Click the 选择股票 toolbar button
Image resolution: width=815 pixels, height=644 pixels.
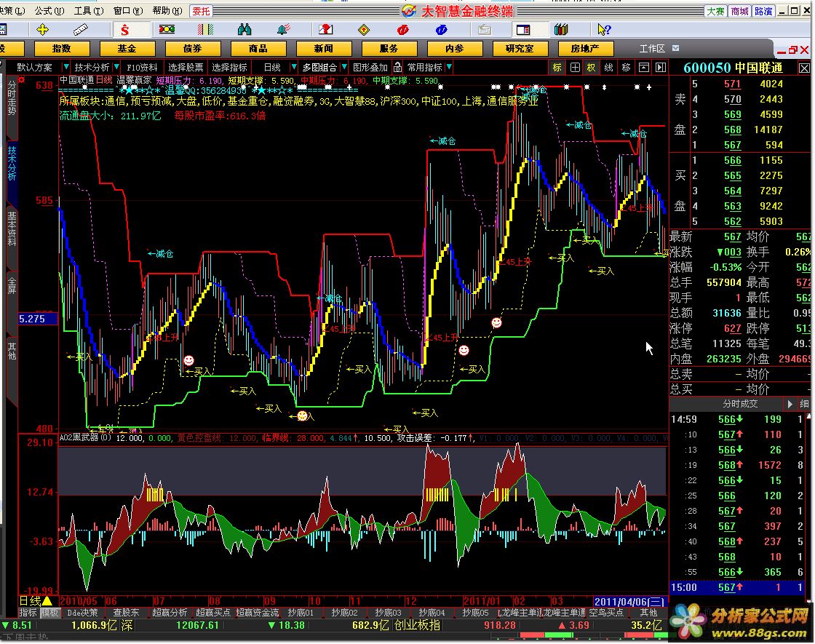(186, 67)
